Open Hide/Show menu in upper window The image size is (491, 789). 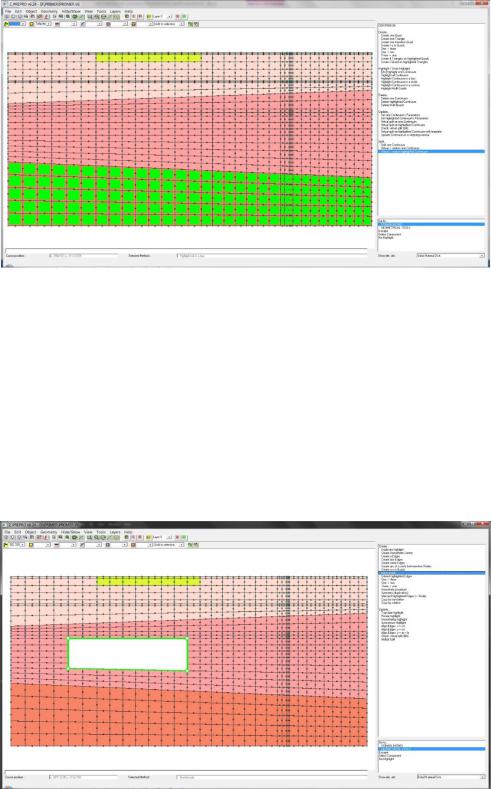[x=71, y=11]
